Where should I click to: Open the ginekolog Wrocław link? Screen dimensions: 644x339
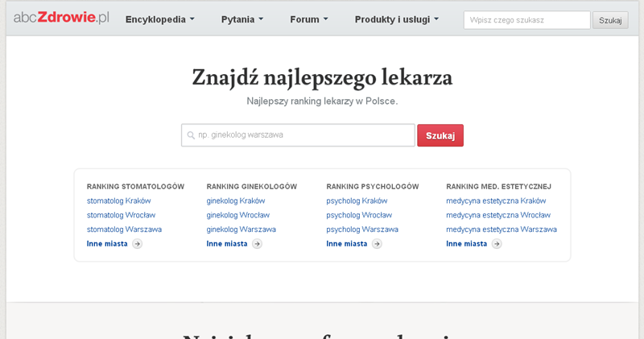[238, 215]
